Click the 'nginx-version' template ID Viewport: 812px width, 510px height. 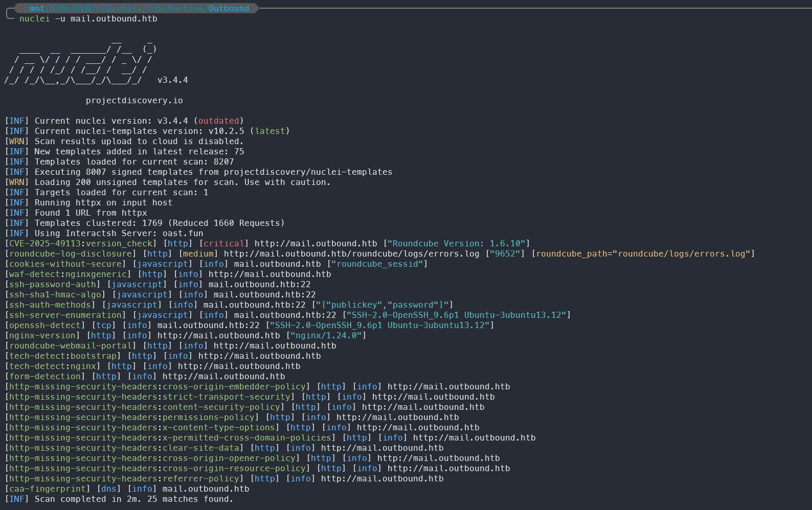click(42, 336)
